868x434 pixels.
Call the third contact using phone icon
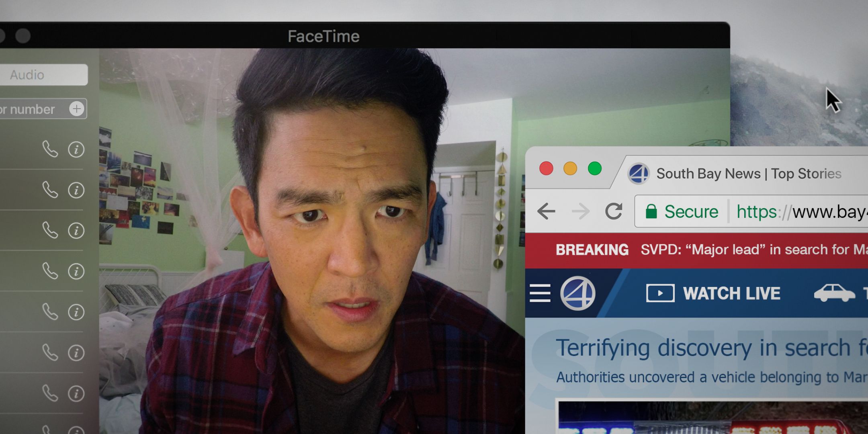tap(50, 230)
